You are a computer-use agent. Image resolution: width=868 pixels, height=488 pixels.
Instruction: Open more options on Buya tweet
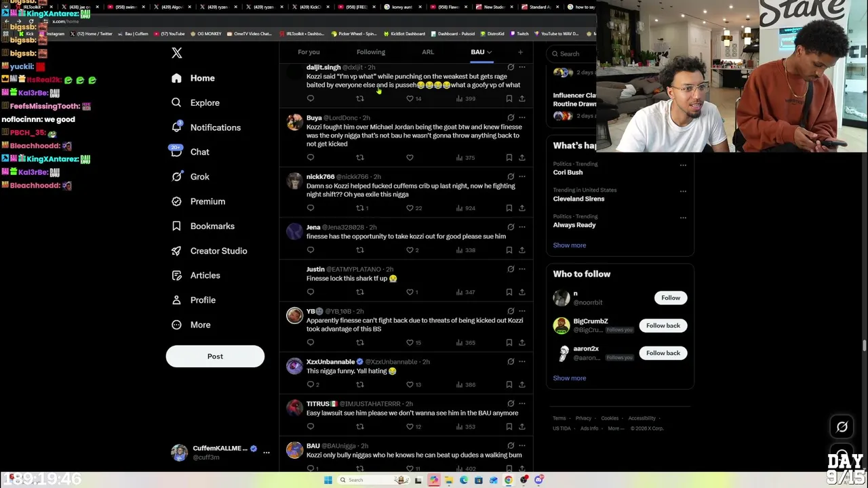(521, 118)
